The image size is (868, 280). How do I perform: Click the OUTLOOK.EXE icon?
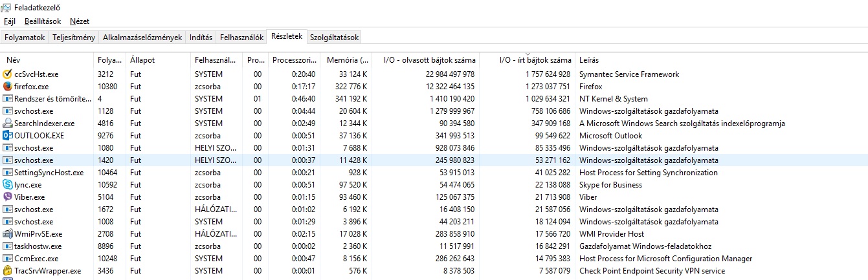point(8,136)
